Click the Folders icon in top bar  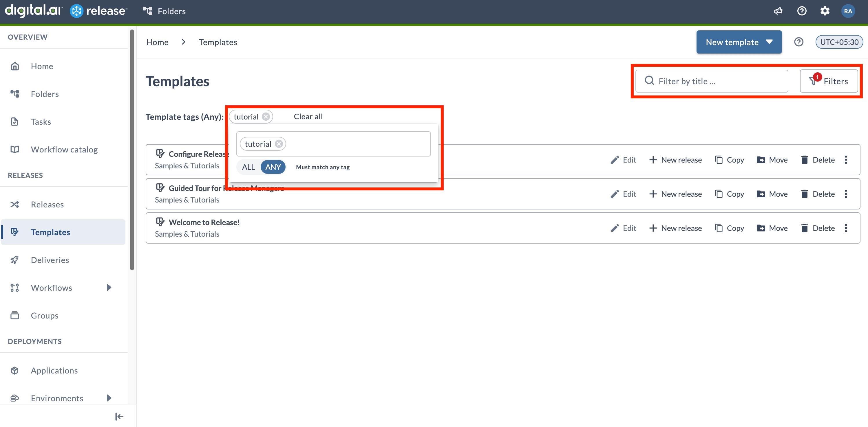coord(148,11)
